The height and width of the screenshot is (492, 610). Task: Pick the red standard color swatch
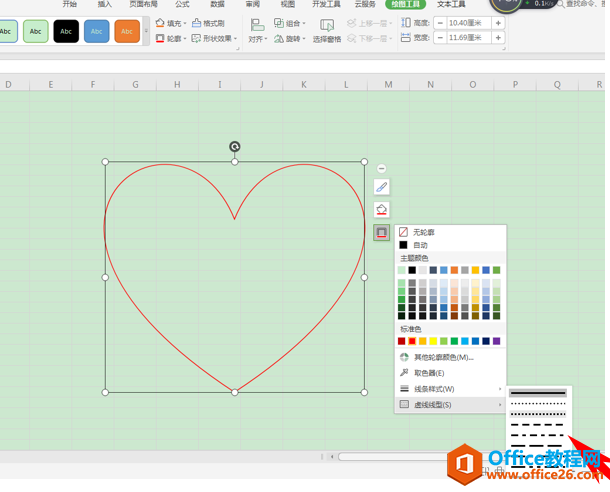(x=412, y=341)
